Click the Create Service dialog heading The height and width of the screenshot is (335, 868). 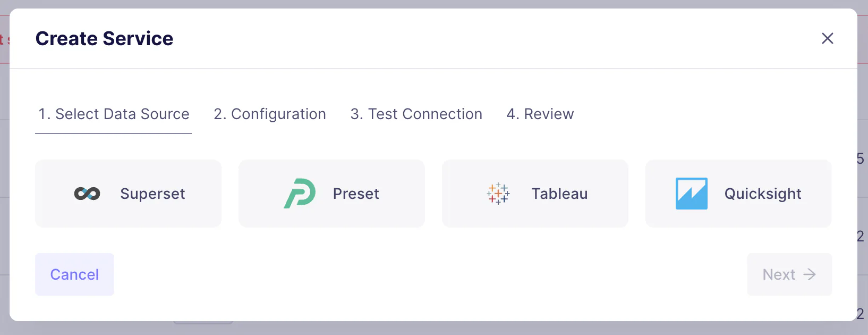104,39
